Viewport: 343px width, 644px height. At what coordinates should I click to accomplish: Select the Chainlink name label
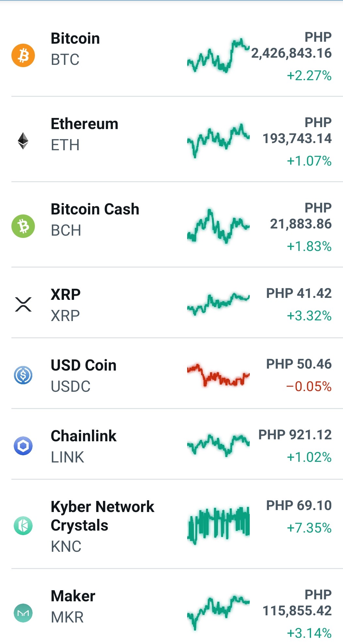[x=83, y=436]
